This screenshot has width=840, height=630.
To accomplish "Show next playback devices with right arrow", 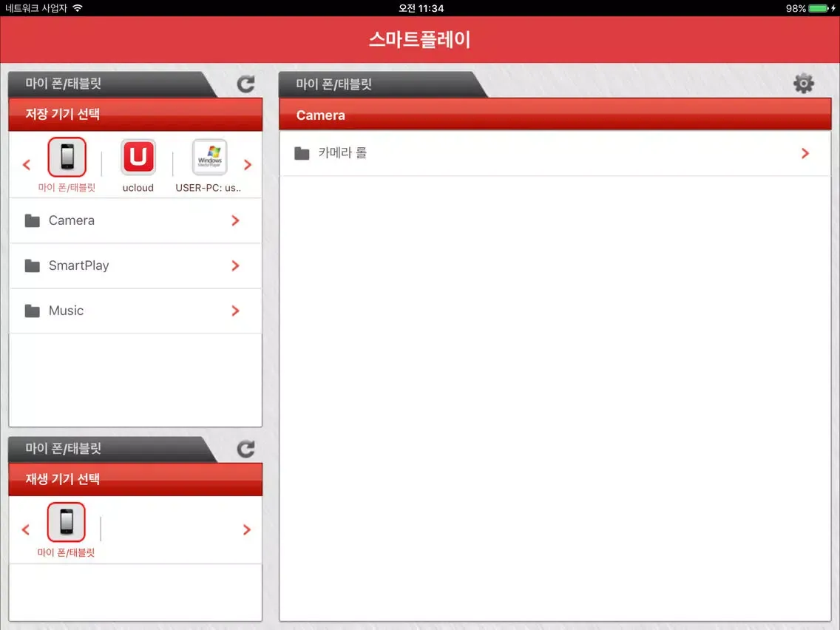I will pos(247,530).
